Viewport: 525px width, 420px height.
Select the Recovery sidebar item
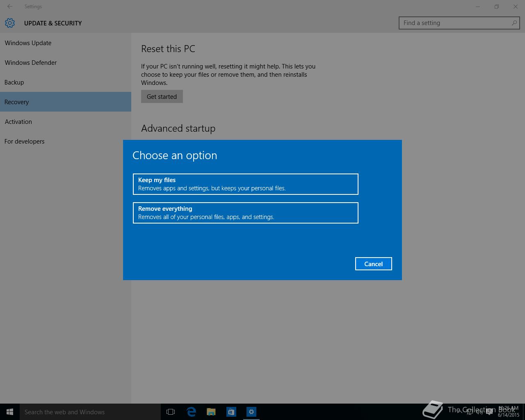[x=66, y=102]
